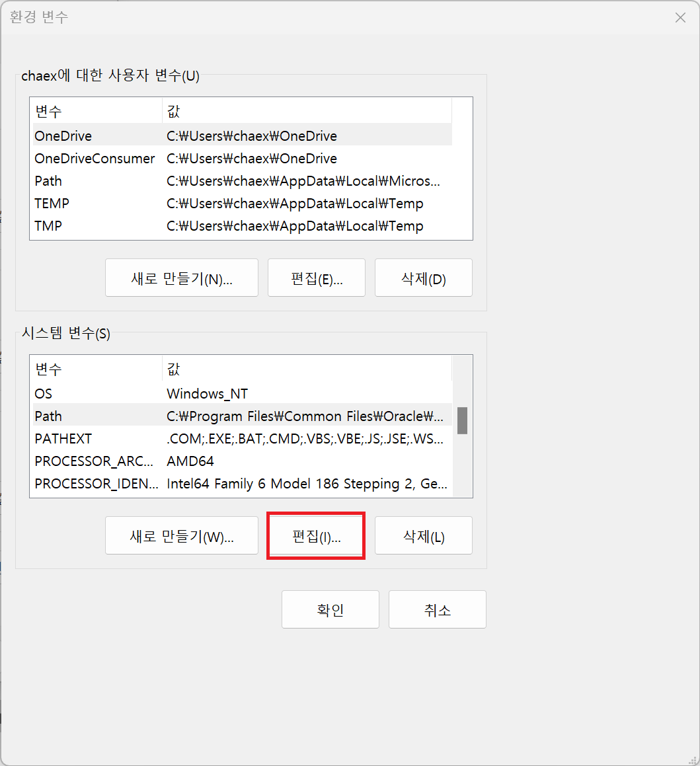Click the Windows_NT value cell
The height and width of the screenshot is (766, 700).
(207, 394)
